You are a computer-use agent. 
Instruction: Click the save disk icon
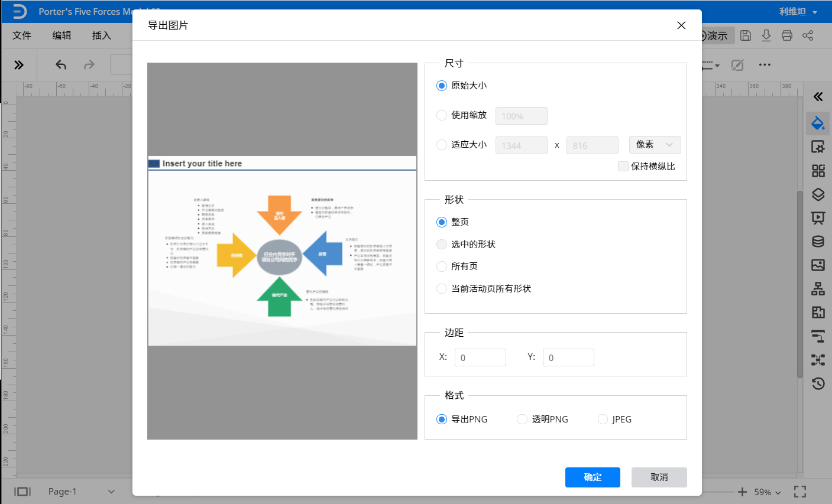pyautogui.click(x=746, y=35)
